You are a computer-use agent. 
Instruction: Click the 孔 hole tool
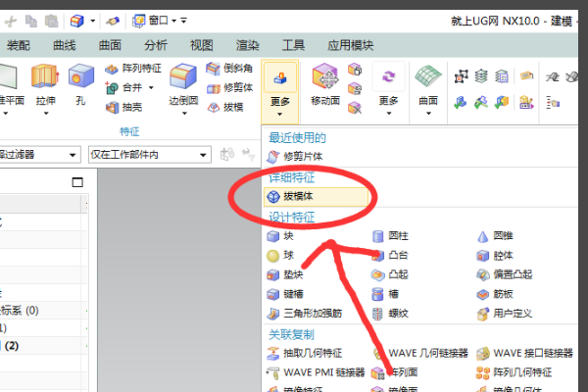(80, 84)
